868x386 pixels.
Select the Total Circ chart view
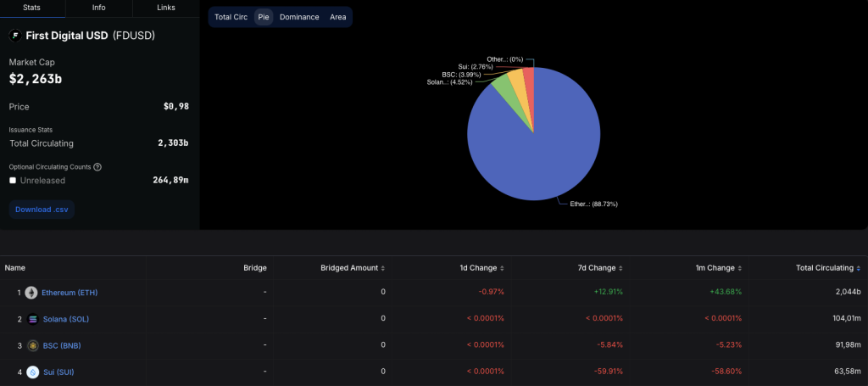(231, 17)
